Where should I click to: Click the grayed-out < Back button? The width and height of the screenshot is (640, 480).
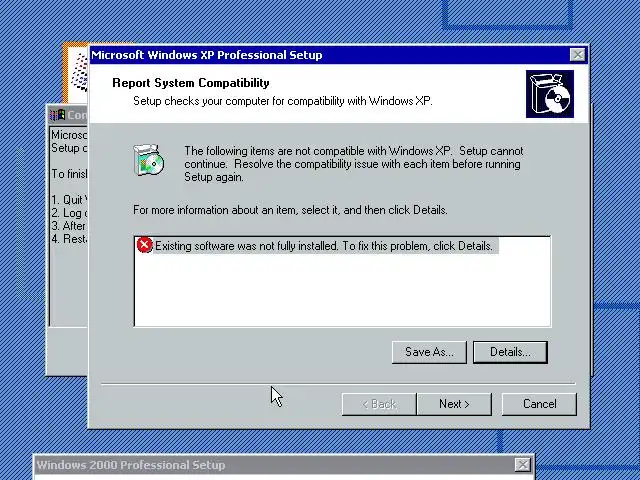point(379,404)
